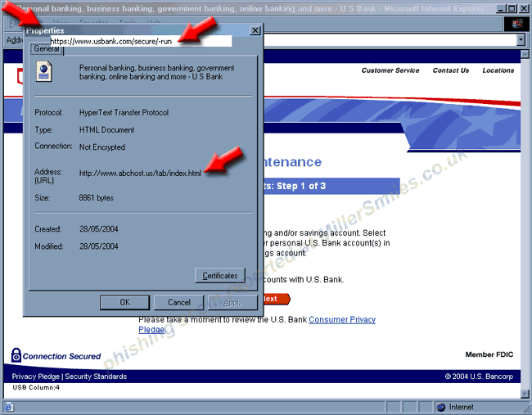Select the 'HTML Document' type value

click(107, 129)
